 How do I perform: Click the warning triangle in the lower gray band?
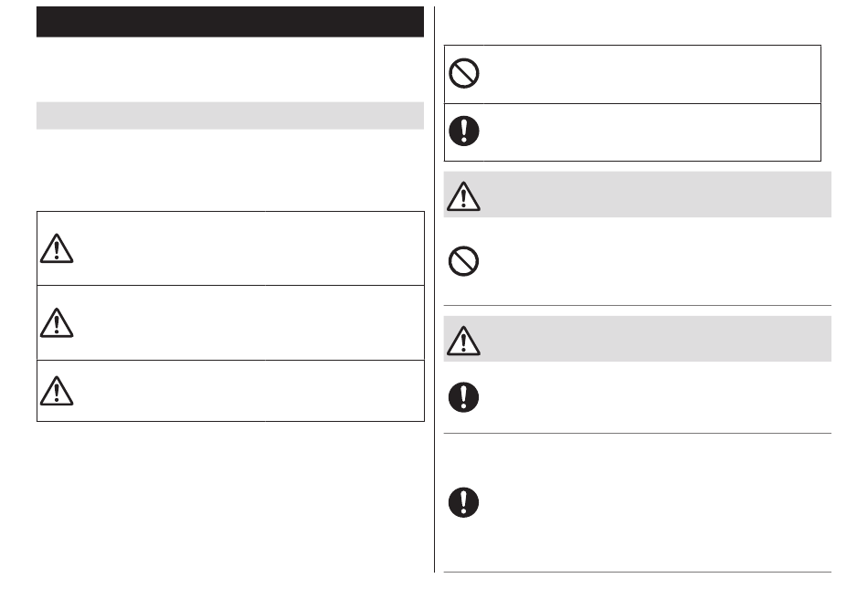click(x=463, y=341)
